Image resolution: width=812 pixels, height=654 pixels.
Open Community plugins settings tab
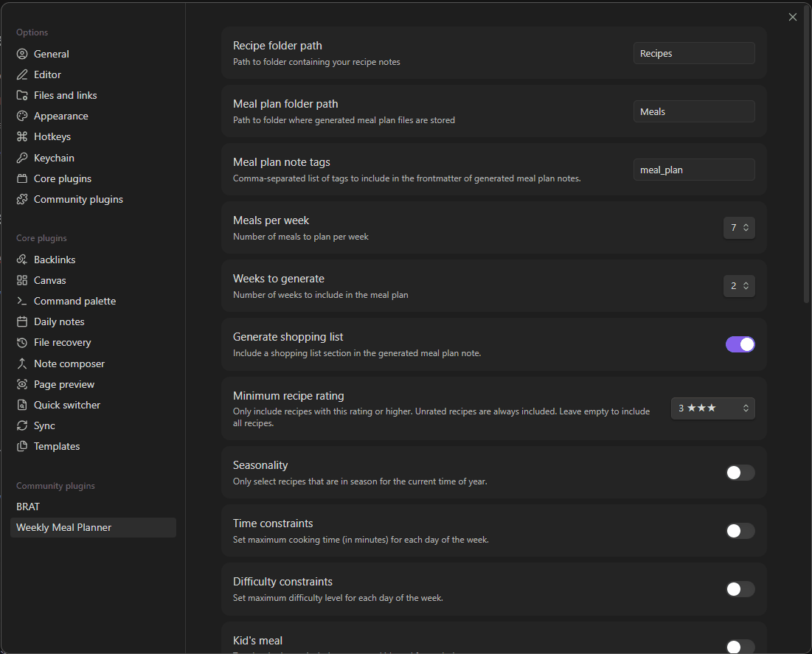93,199
